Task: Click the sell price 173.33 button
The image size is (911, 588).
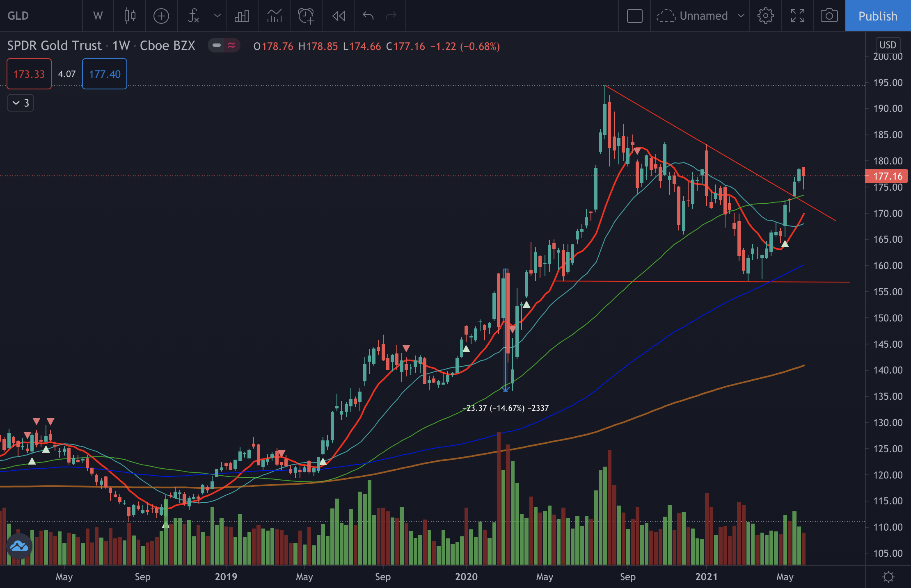Action: point(29,74)
